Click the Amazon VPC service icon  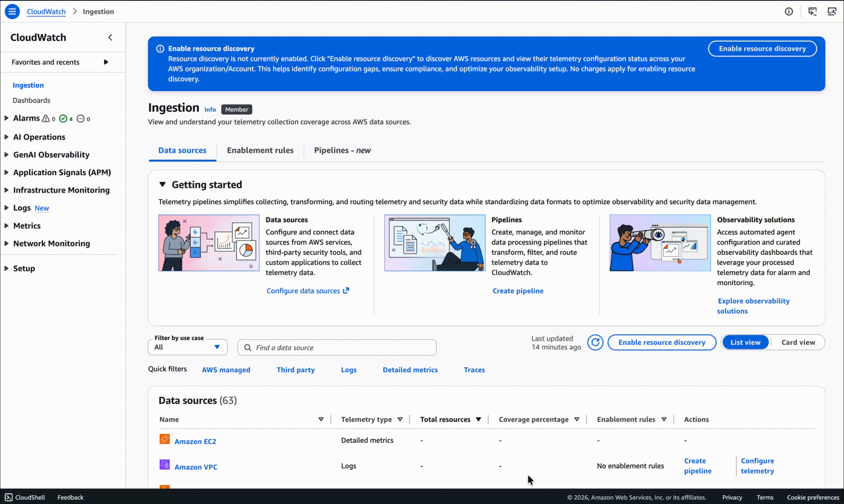(x=164, y=464)
